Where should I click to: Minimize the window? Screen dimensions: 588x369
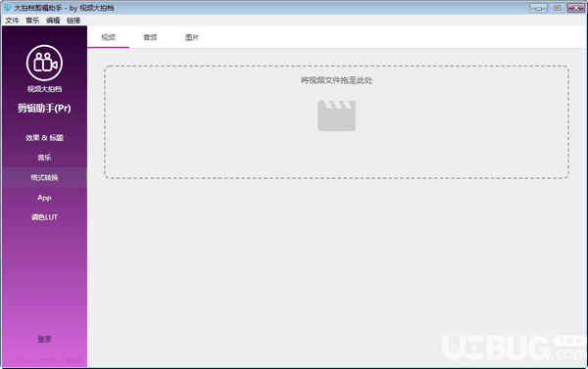tap(538, 8)
